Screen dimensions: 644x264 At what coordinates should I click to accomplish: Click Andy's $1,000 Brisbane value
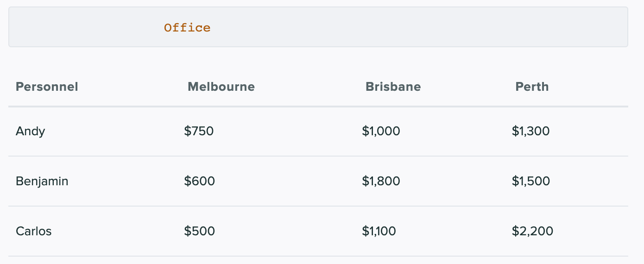(381, 131)
